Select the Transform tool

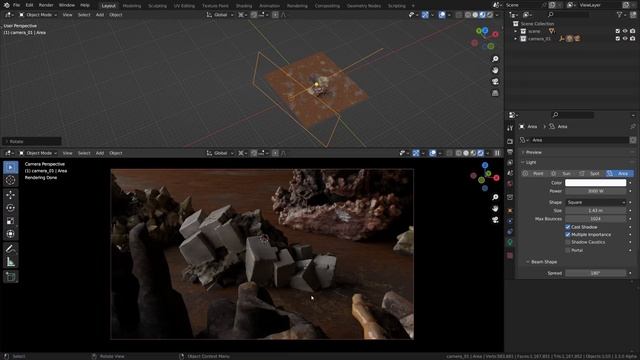(x=11, y=234)
